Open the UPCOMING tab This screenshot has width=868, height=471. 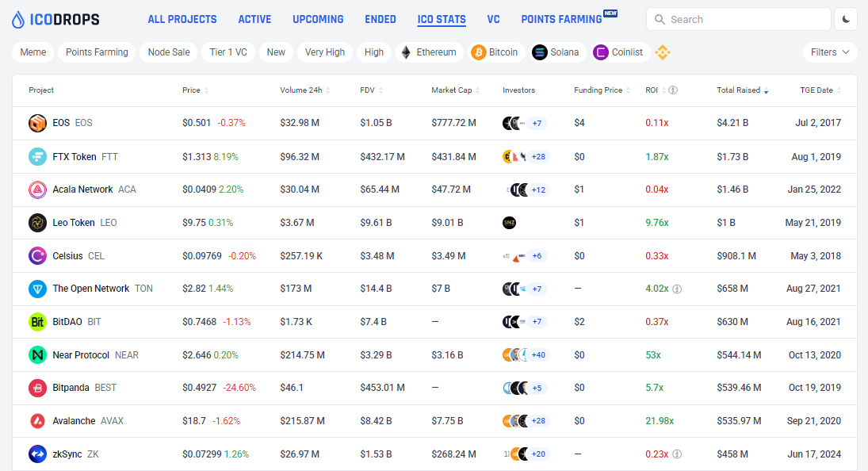click(319, 19)
